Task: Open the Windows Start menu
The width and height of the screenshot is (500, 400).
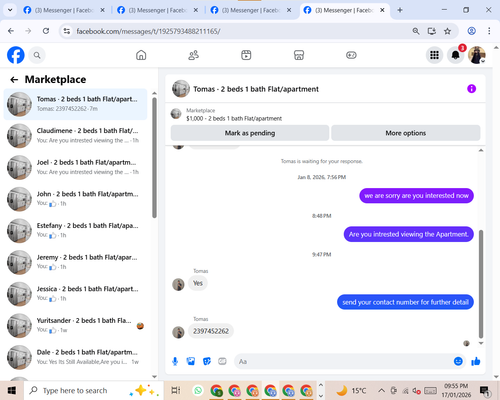Action: [12, 390]
